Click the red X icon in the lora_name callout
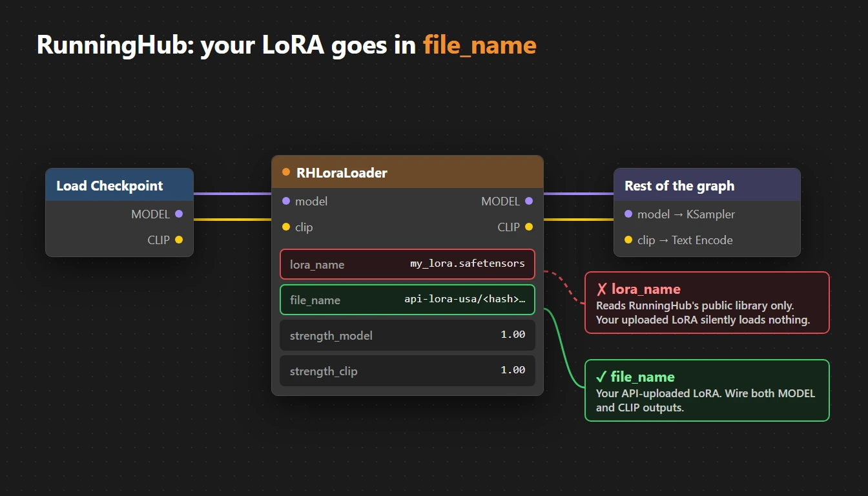Screen dimensions: 868x496 [x=601, y=289]
